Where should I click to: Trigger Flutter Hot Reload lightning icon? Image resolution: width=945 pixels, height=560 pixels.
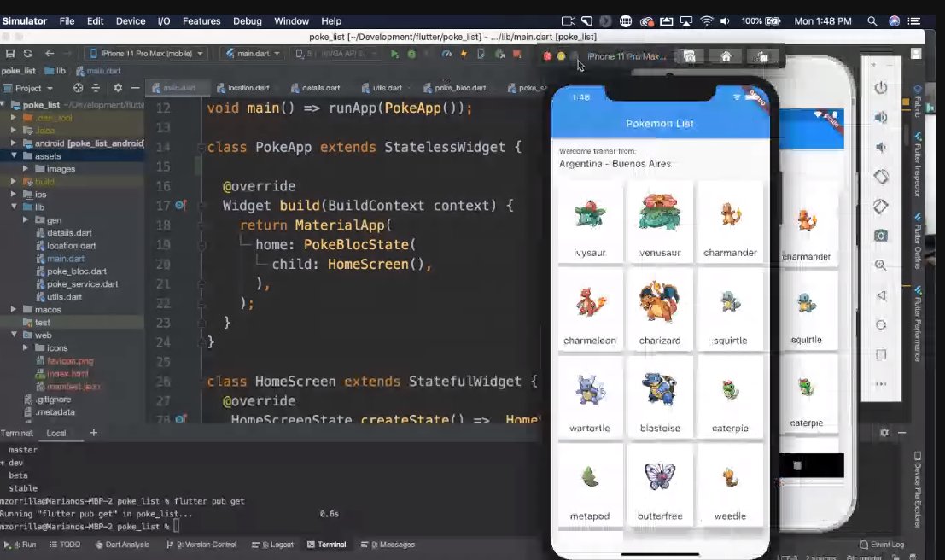pyautogui.click(x=464, y=54)
